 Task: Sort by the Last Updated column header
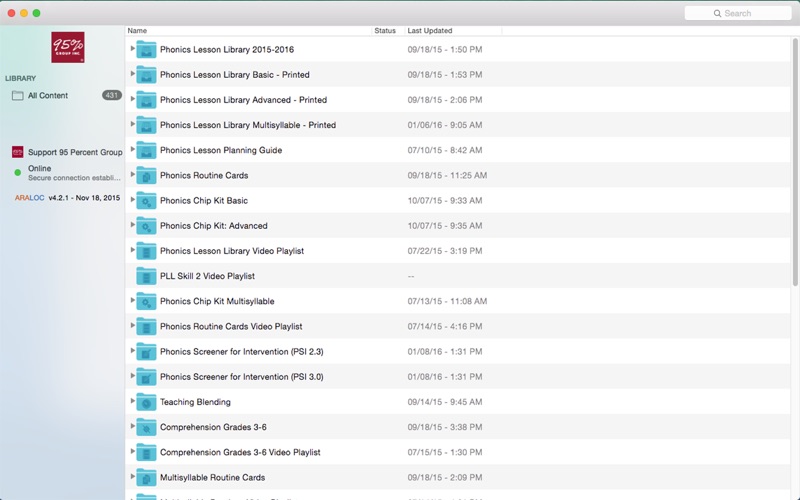(x=453, y=31)
